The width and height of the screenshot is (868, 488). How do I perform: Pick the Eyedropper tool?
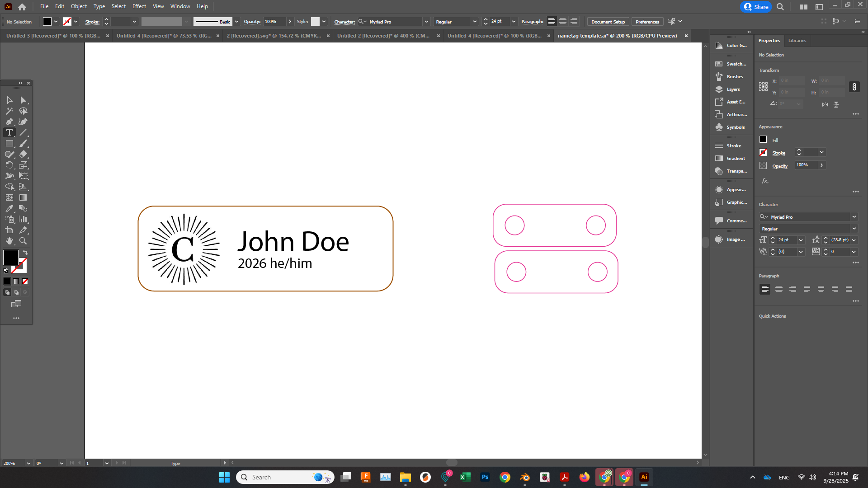click(x=9, y=208)
